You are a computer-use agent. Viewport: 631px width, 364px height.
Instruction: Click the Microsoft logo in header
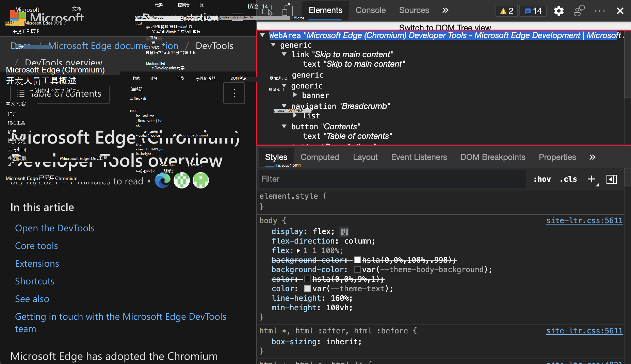47,17
